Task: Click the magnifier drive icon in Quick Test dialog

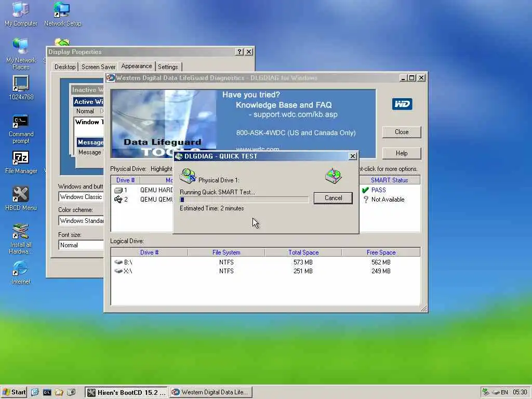Action: pyautogui.click(x=188, y=176)
